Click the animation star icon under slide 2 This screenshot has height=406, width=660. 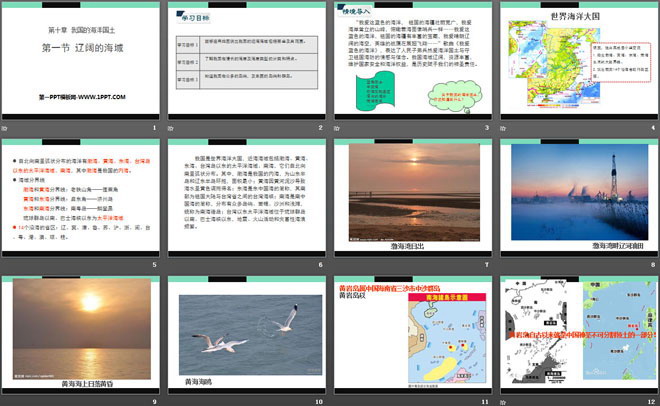[x=170, y=128]
